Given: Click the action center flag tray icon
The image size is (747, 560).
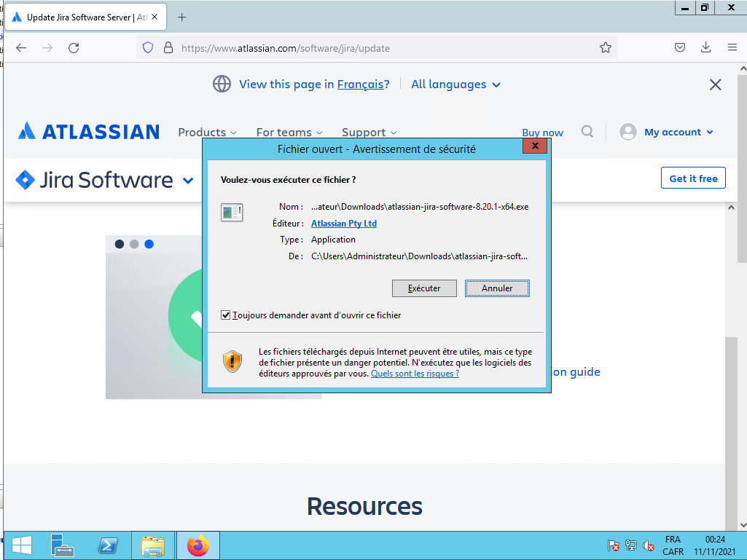Looking at the screenshot, I should point(614,545).
